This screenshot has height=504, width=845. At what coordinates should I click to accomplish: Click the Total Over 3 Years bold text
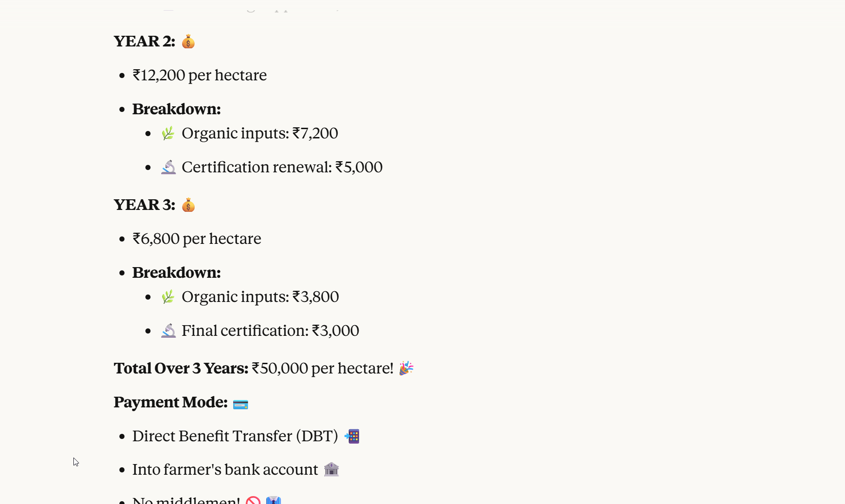[181, 368]
